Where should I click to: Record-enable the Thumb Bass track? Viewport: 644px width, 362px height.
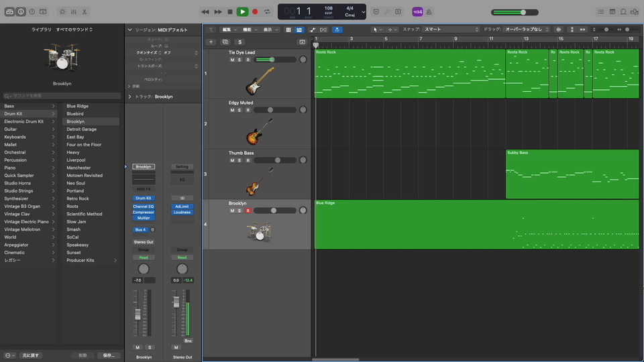click(x=248, y=160)
